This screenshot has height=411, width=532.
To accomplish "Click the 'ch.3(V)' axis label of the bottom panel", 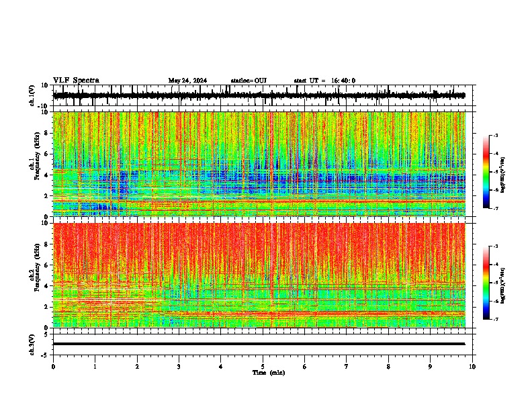I will tap(32, 345).
